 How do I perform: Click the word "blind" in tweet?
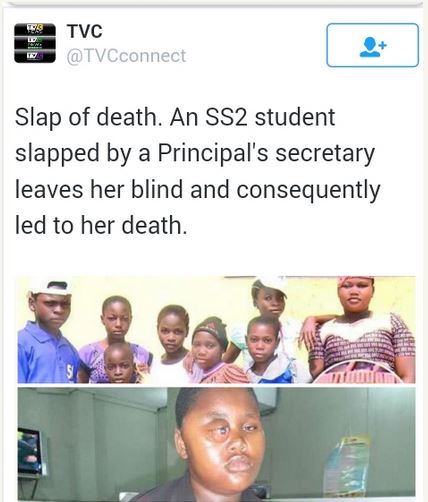coord(157,189)
